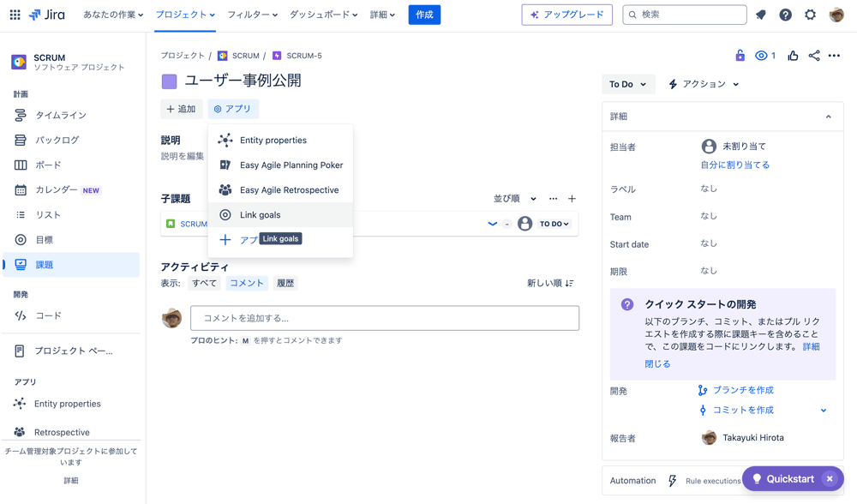
Task: Dismiss quick start panel via 閉じる link
Action: 657,364
